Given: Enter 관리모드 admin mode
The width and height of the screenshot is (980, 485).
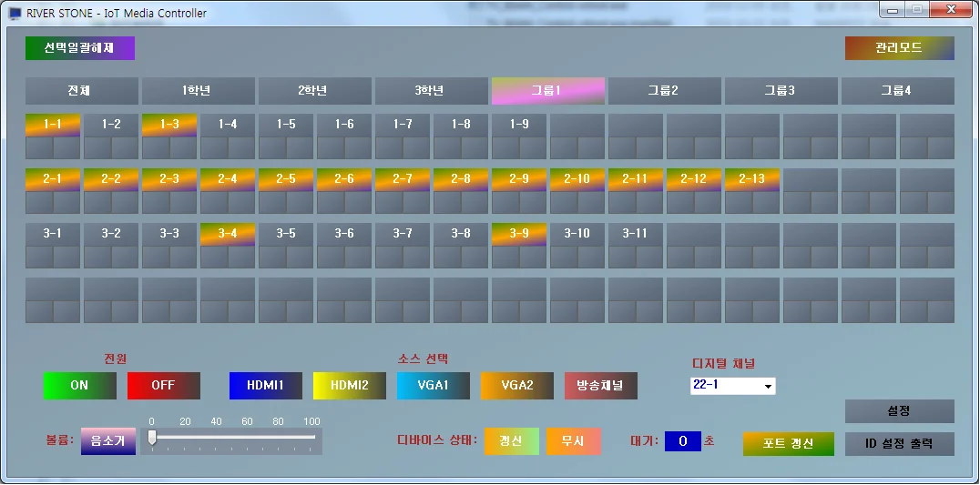Looking at the screenshot, I should tap(899, 48).
